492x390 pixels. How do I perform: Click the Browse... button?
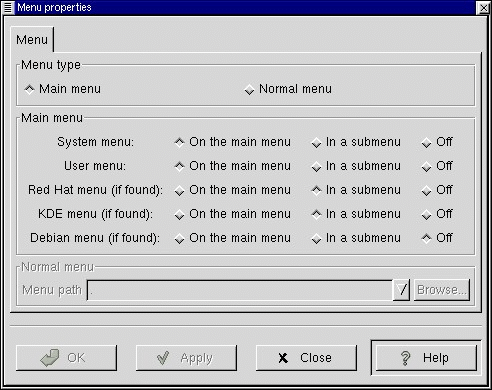(442, 290)
